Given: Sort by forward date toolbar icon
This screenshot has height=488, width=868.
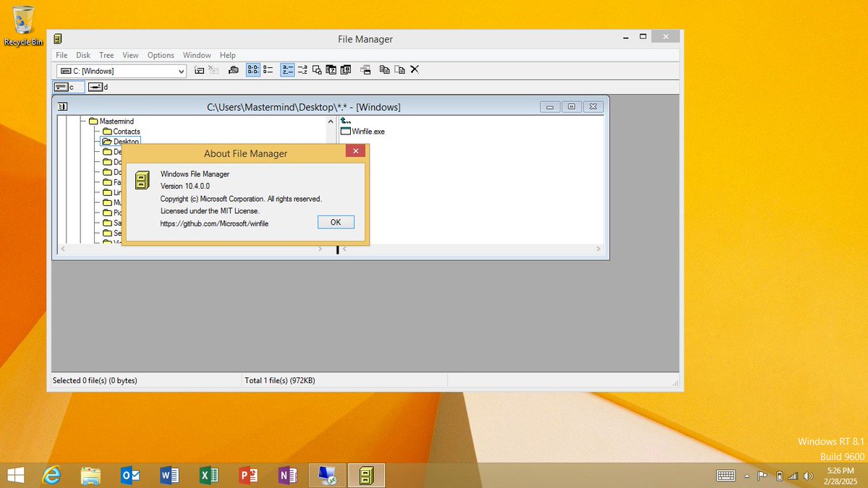Looking at the screenshot, I should 345,70.
